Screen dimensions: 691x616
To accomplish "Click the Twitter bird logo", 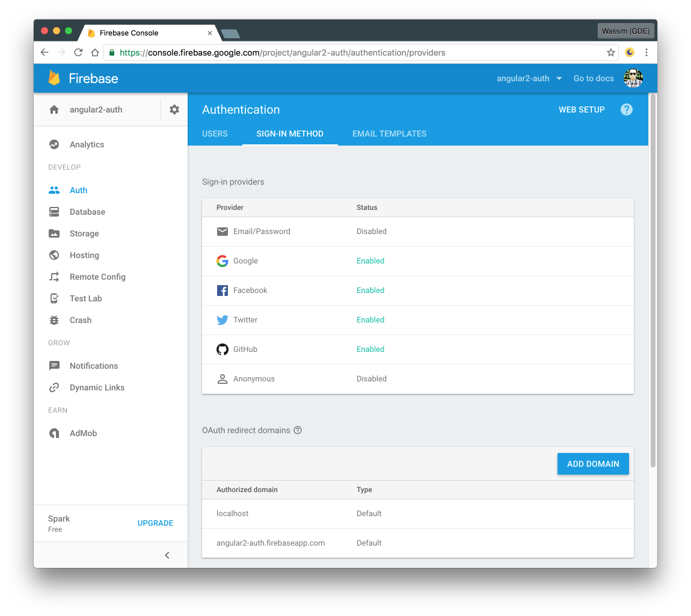I will (x=223, y=319).
